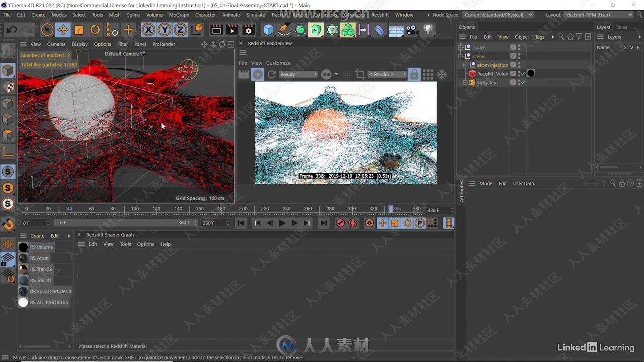Open Attributes Mode menu
The width and height of the screenshot is (644, 362).
[486, 184]
